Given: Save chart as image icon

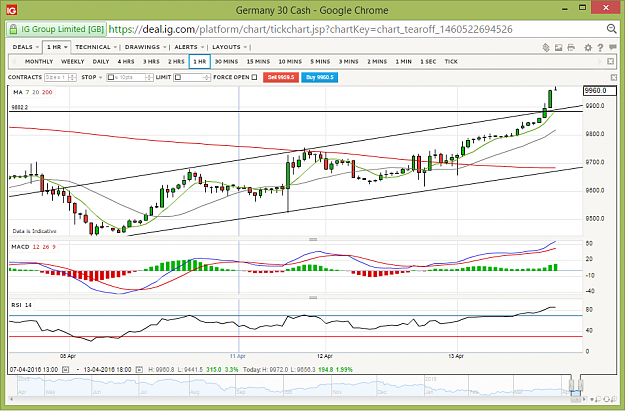Looking at the screenshot, I should (558, 47).
